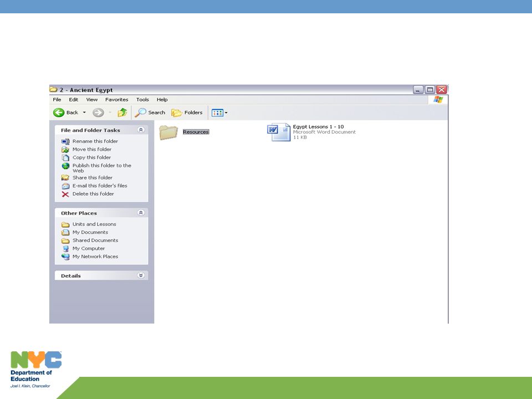The width and height of the screenshot is (532, 399).
Task: Go to My Computer link
Action: point(89,249)
